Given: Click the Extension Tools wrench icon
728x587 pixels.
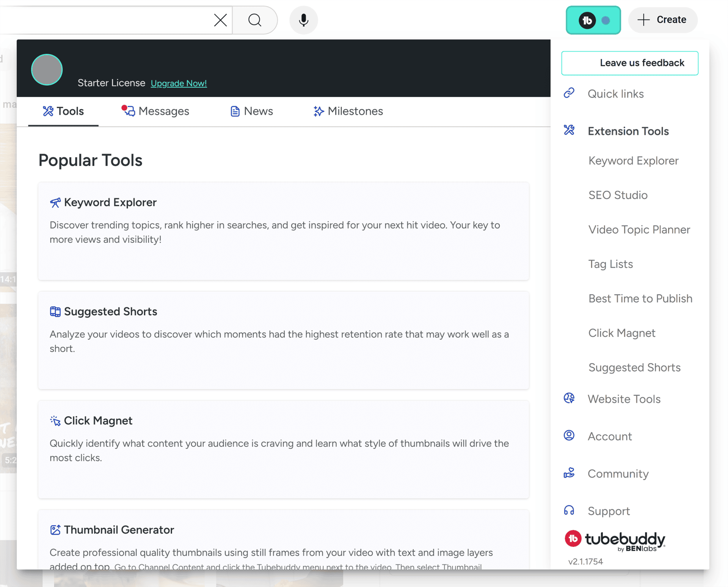Looking at the screenshot, I should (x=569, y=130).
